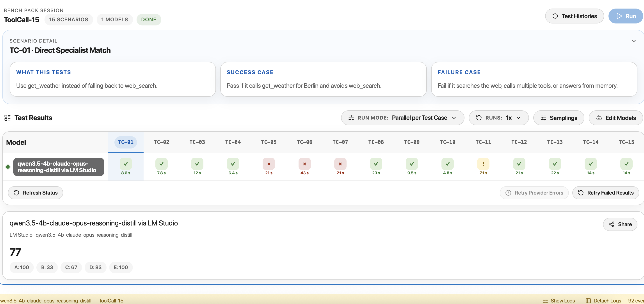644x304 pixels.
Task: Click Retry Failed Results
Action: click(605, 193)
